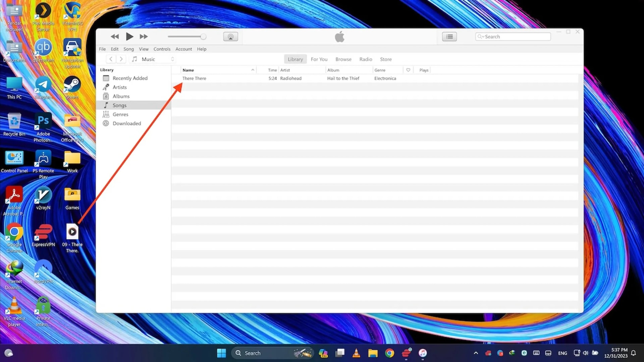Open the Store tab
Image resolution: width=644 pixels, height=362 pixels.
coord(385,59)
